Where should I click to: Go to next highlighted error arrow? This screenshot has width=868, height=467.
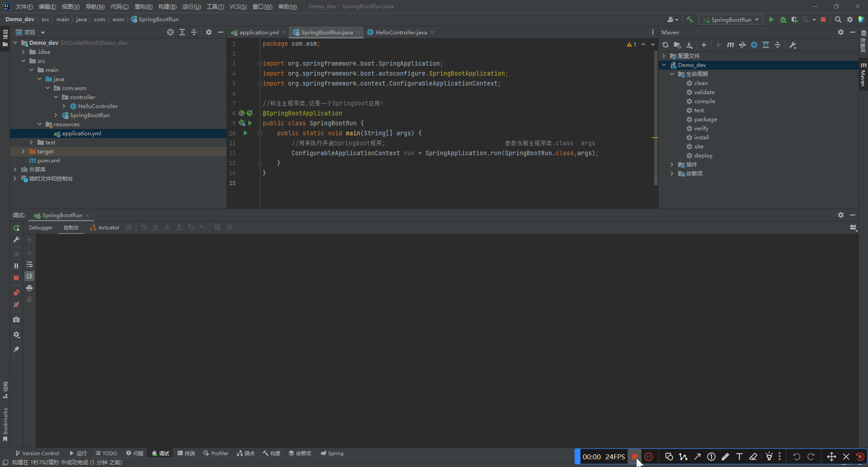[x=653, y=44]
